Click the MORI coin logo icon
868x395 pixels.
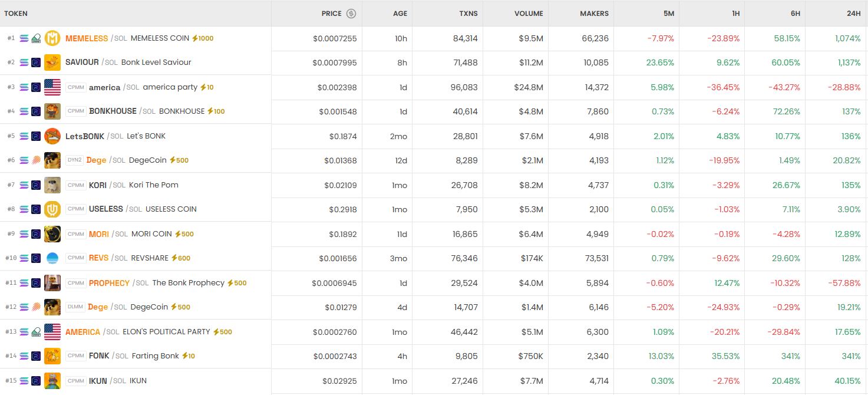tap(52, 234)
